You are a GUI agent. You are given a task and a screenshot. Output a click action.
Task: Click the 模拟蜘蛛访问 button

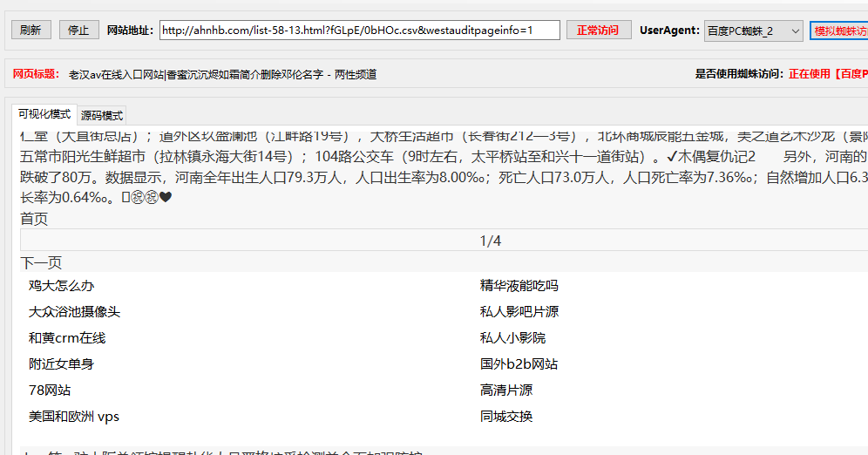839,31
